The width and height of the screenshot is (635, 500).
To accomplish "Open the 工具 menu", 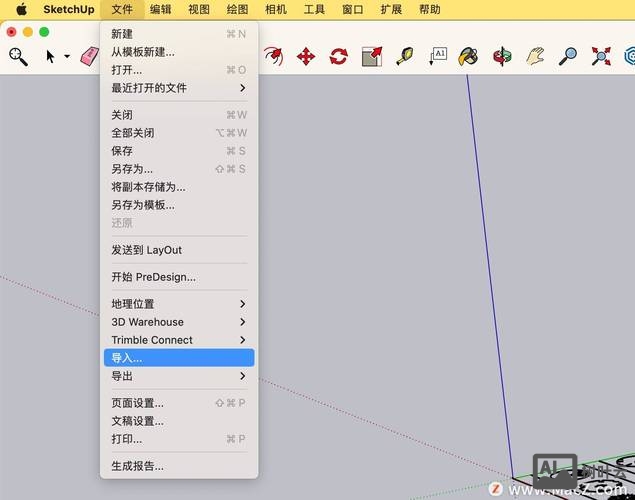I will [x=314, y=9].
